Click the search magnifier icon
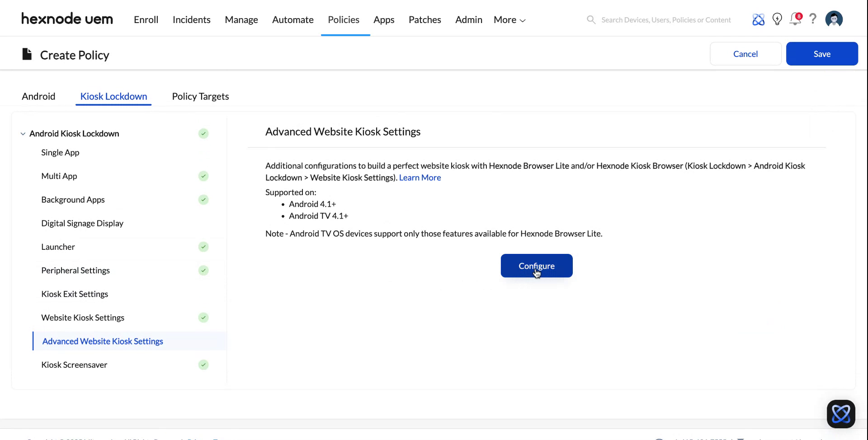Image resolution: width=868 pixels, height=440 pixels. tap(591, 20)
